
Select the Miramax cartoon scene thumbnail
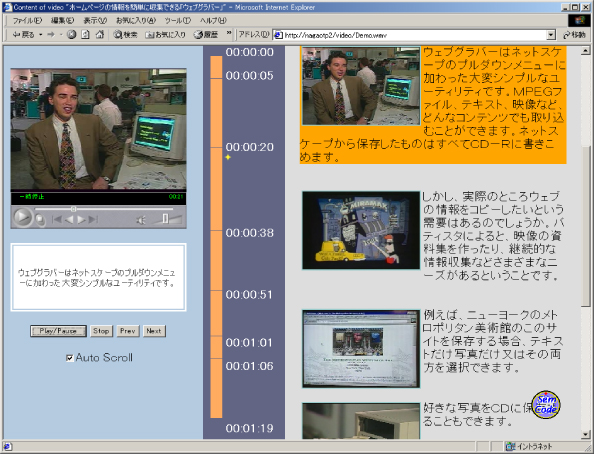tap(361, 230)
